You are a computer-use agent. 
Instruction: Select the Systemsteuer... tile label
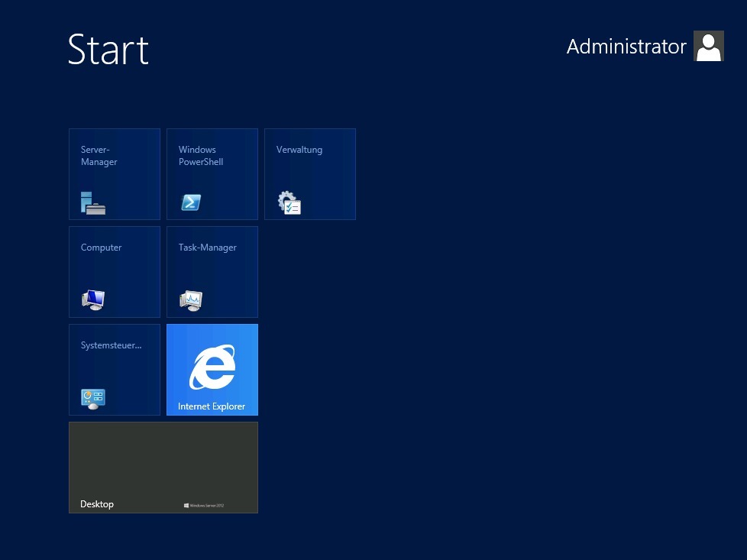click(111, 345)
